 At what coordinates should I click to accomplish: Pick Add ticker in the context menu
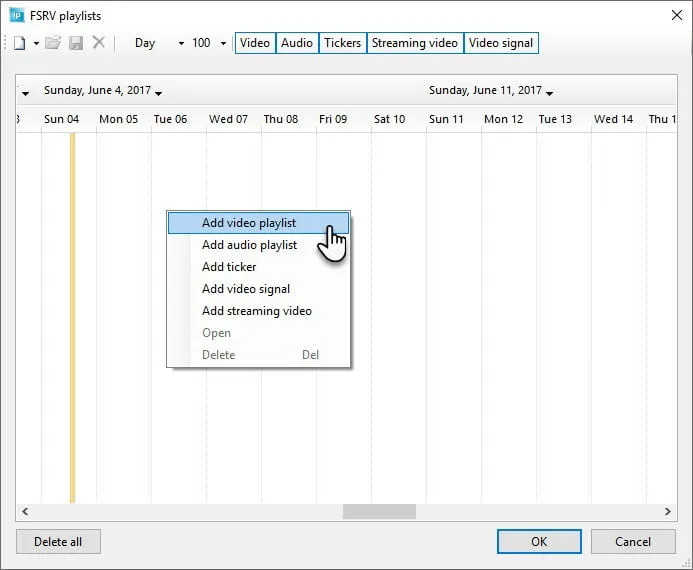pyautogui.click(x=229, y=267)
